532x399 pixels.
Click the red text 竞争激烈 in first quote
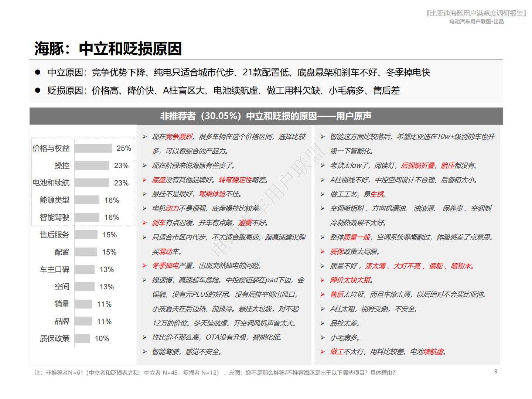pos(179,137)
